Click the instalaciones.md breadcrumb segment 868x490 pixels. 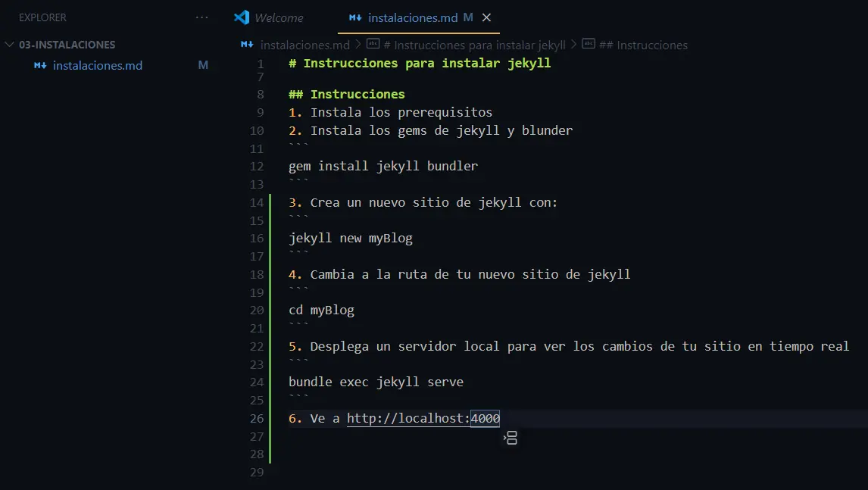point(305,45)
